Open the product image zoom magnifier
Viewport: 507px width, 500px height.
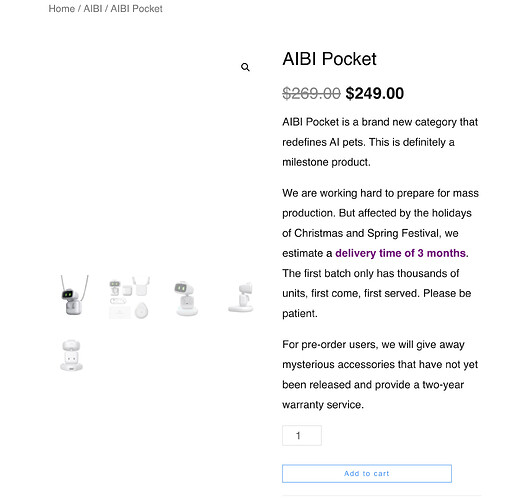(245, 67)
